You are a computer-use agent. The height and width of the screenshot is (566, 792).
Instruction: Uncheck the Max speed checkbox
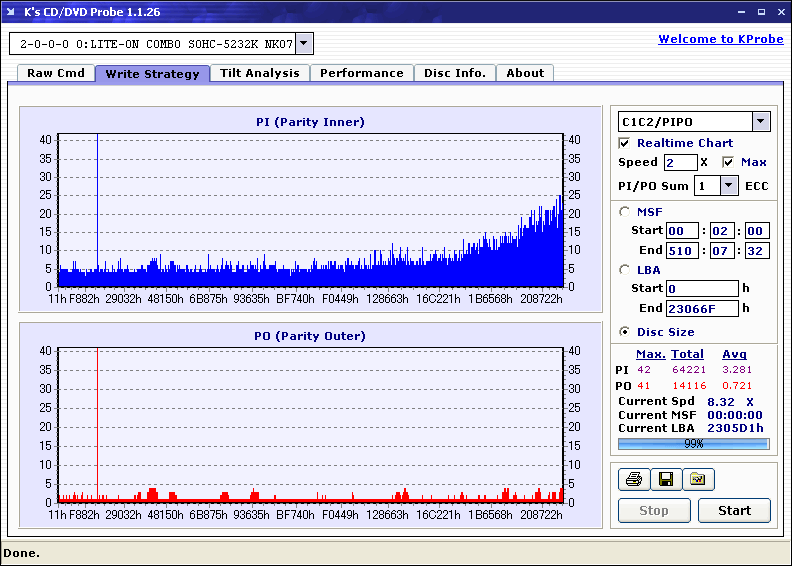[x=728, y=162]
